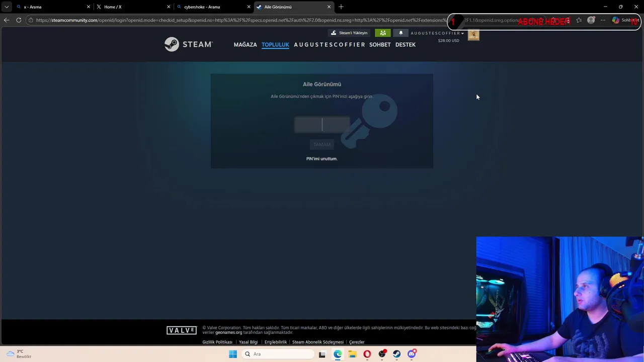644x362 pixels.
Task: Close the 'cybershoke - Arama' tab
Action: (x=249, y=7)
